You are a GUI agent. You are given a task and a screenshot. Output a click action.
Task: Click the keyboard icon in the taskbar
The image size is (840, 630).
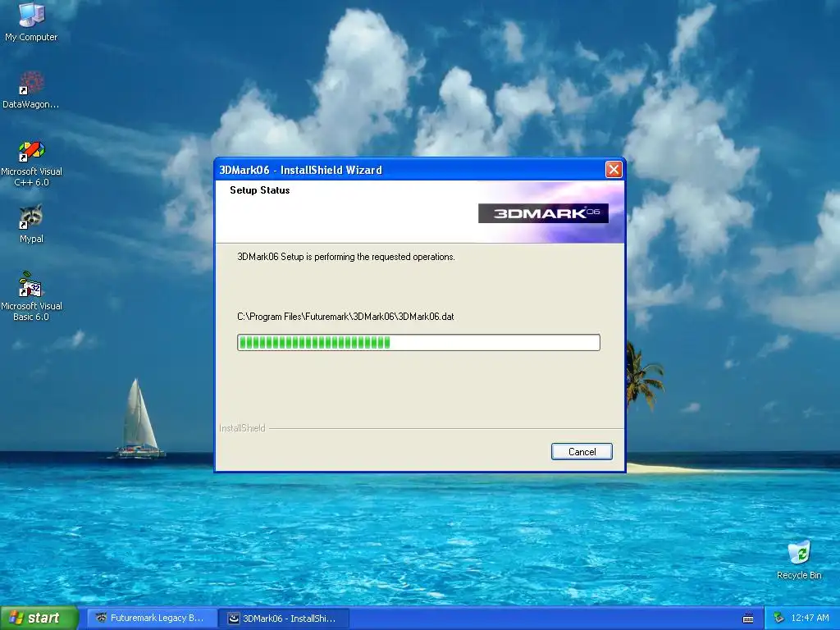pyautogui.click(x=748, y=619)
